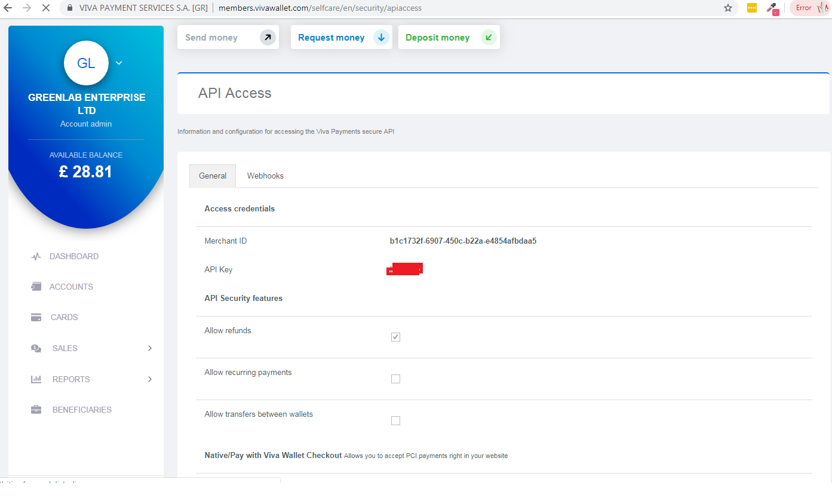The height and width of the screenshot is (504, 832).
Task: Select the Accounts sidebar icon
Action: 36,286
